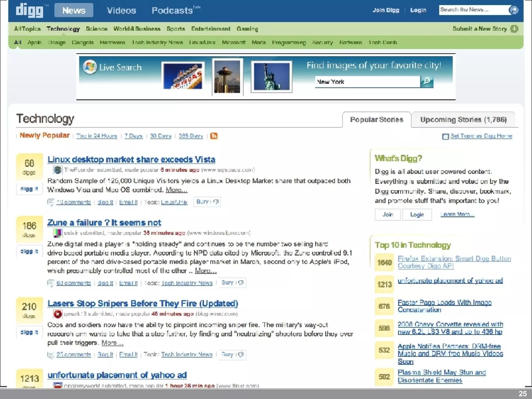Viewport: 532px width, 399px height.
Task: Click the digg logo
Action: click(29, 10)
